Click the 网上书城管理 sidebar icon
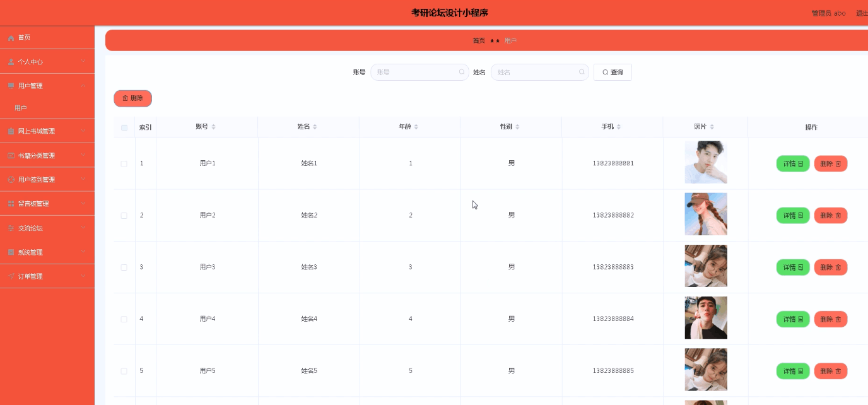 click(10, 131)
